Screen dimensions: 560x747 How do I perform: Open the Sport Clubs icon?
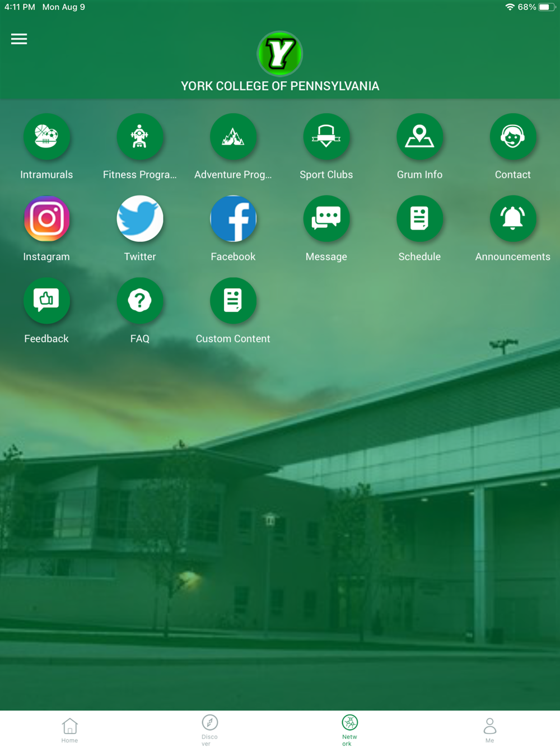pos(326,137)
